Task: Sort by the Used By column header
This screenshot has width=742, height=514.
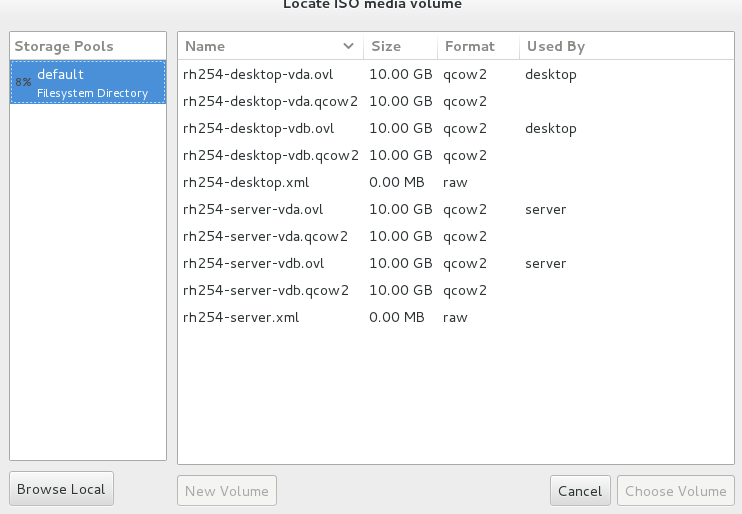Action: 627,46
